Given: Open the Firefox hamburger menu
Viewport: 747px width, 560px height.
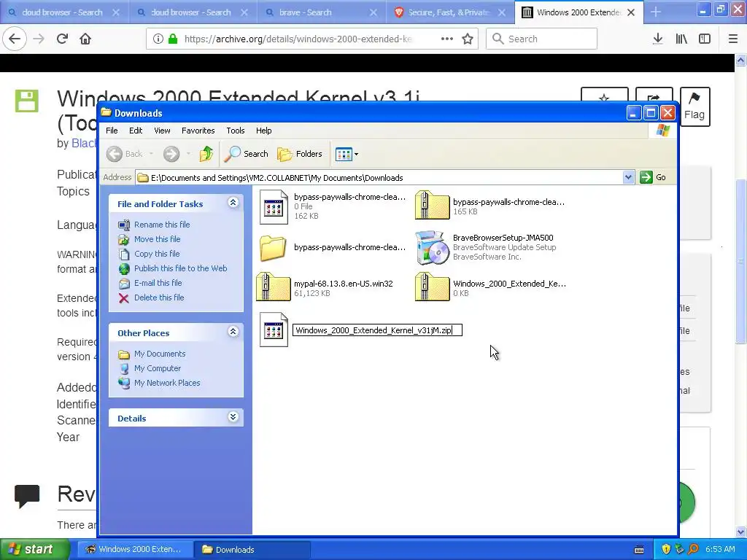Looking at the screenshot, I should tap(733, 39).
